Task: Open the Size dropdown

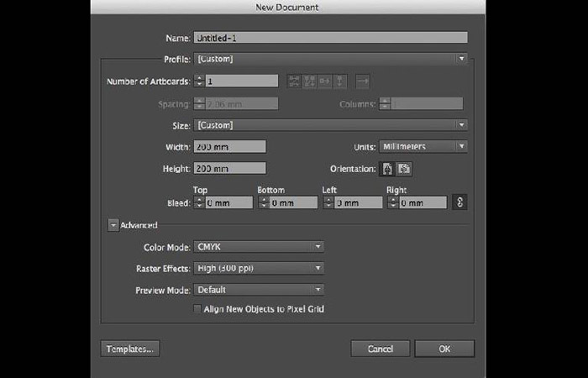Action: 330,125
